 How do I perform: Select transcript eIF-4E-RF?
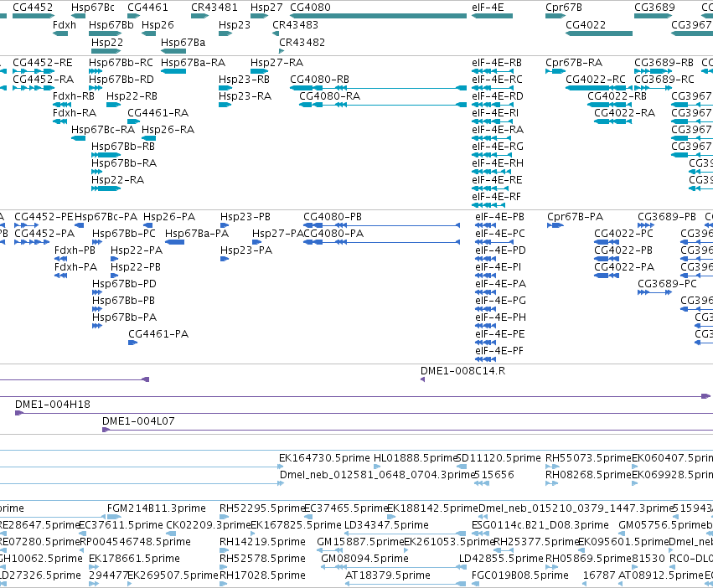coord(496,197)
